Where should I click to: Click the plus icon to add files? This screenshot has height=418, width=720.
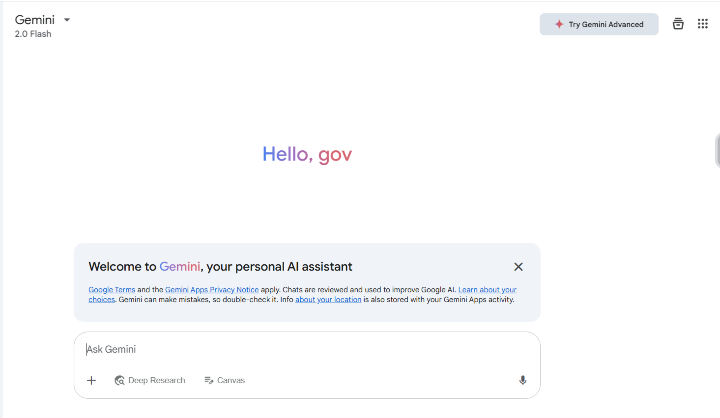click(x=91, y=380)
